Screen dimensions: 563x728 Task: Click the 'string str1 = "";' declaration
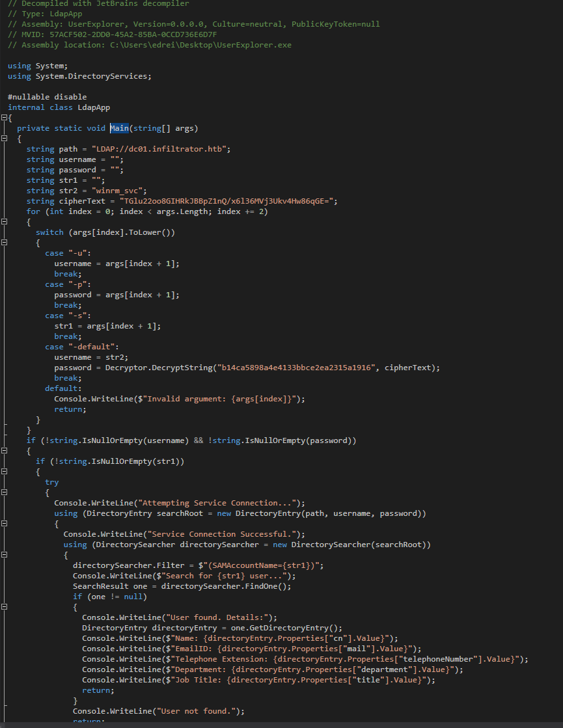[x=66, y=180]
